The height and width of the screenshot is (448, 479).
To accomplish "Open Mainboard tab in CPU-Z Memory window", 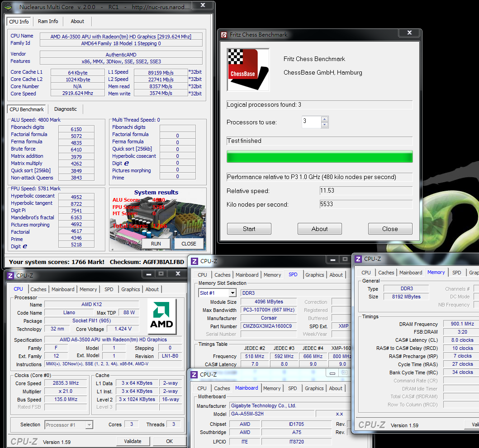I will (x=411, y=273).
